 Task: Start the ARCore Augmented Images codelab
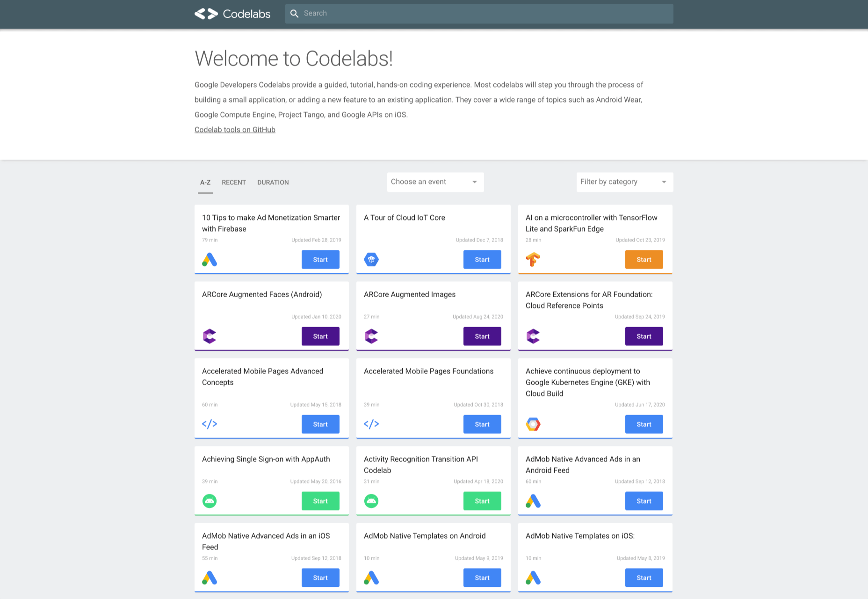pyautogui.click(x=482, y=336)
